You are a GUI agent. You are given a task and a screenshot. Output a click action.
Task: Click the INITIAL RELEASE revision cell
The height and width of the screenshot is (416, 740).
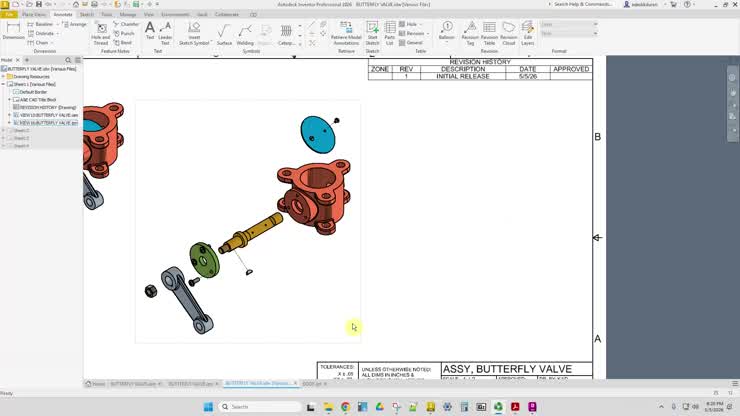click(462, 76)
